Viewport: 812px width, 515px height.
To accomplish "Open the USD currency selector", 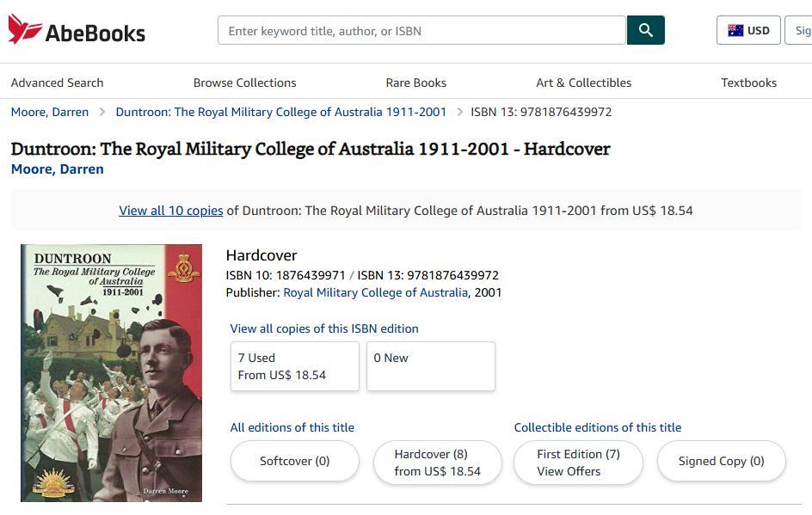I will pyautogui.click(x=748, y=30).
